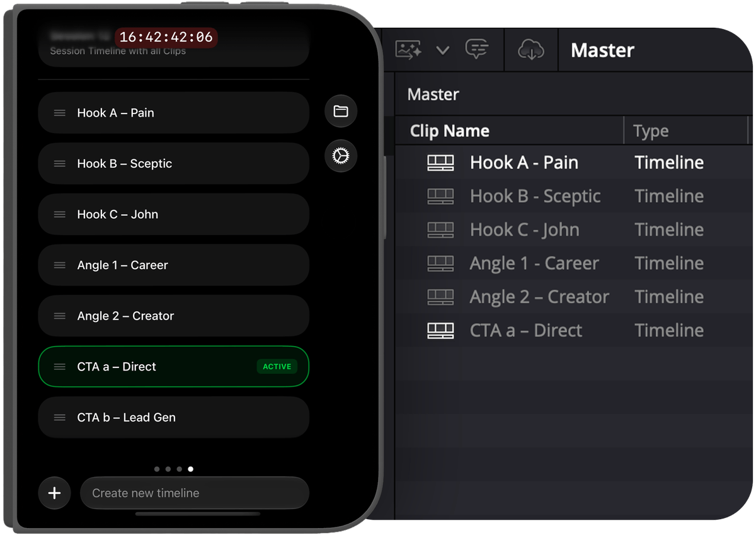
Task: Click Timeline type cell of Angle 2 – Creator
Action: (x=669, y=296)
